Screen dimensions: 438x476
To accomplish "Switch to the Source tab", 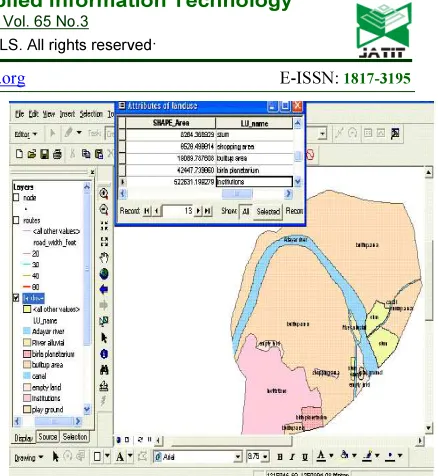I will 48,437.
